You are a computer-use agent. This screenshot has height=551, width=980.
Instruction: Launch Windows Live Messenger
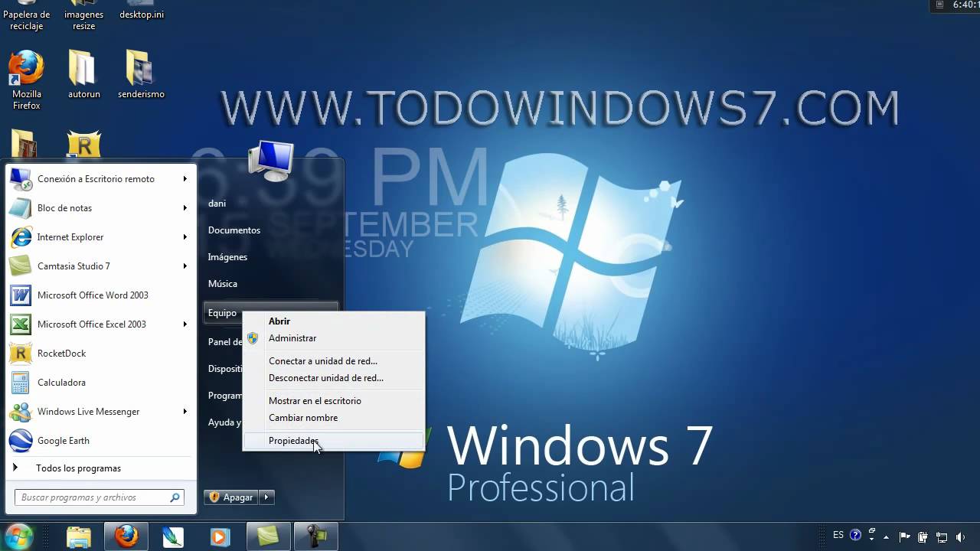coord(100,412)
